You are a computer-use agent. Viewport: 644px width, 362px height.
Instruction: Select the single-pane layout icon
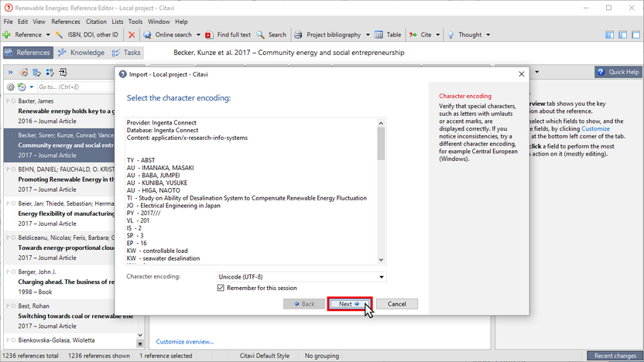[x=635, y=35]
